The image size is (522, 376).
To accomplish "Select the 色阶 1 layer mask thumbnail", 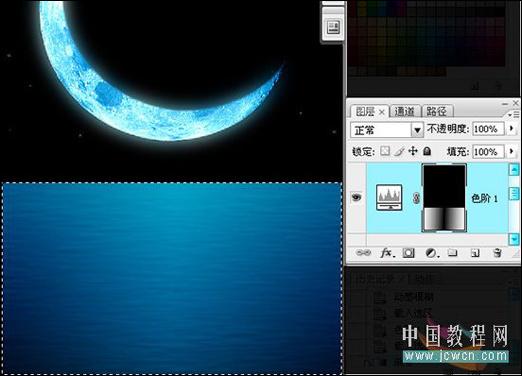I will (444, 198).
